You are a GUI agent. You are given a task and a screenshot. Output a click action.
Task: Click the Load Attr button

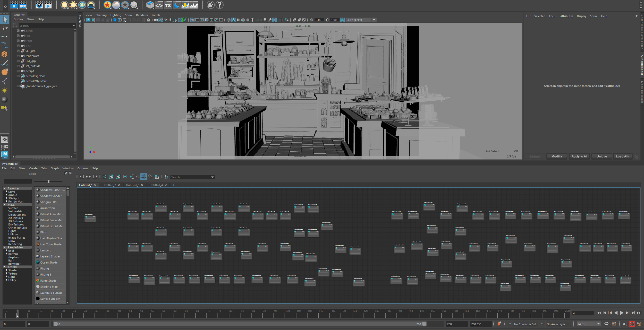[622, 156]
